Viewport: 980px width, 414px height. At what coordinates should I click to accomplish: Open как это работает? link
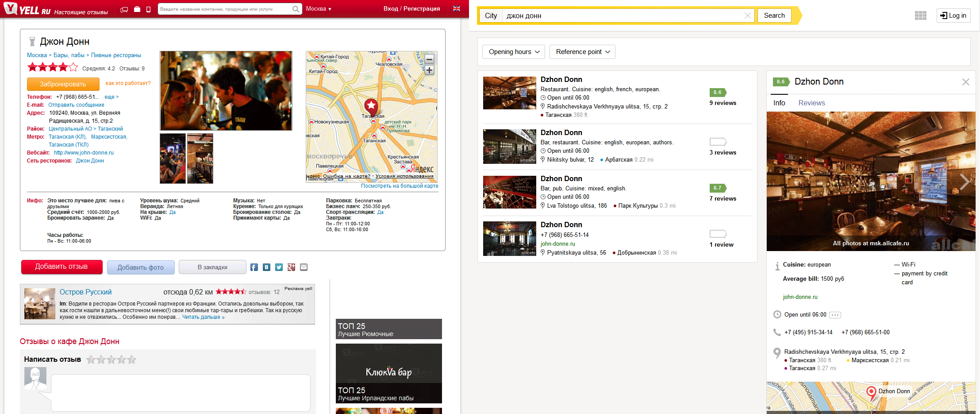[128, 83]
